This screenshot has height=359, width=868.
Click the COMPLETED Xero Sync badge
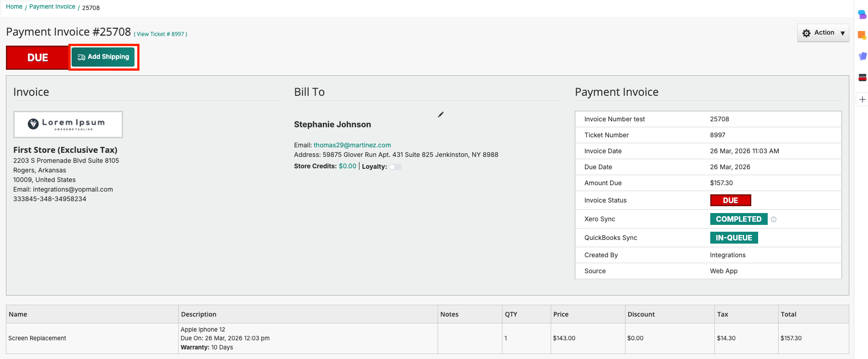738,219
